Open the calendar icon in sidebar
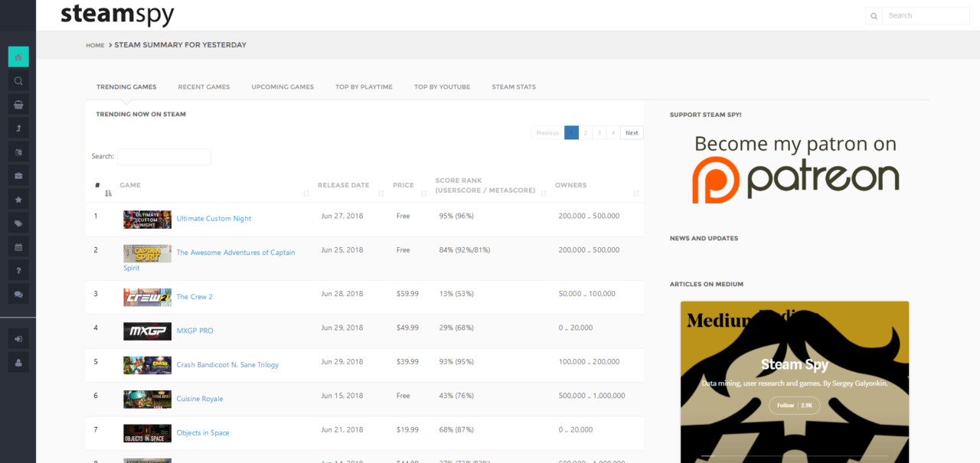 (18, 247)
